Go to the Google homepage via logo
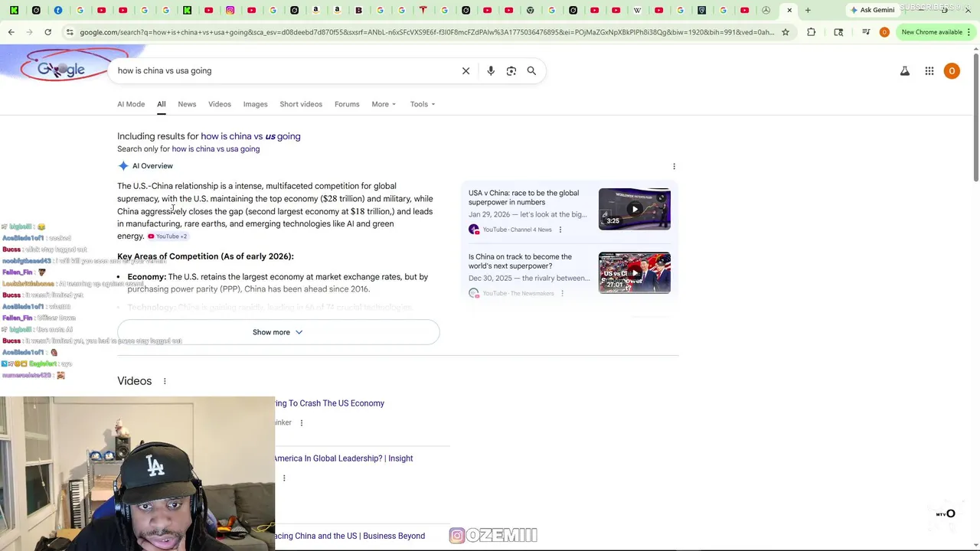 (x=62, y=70)
